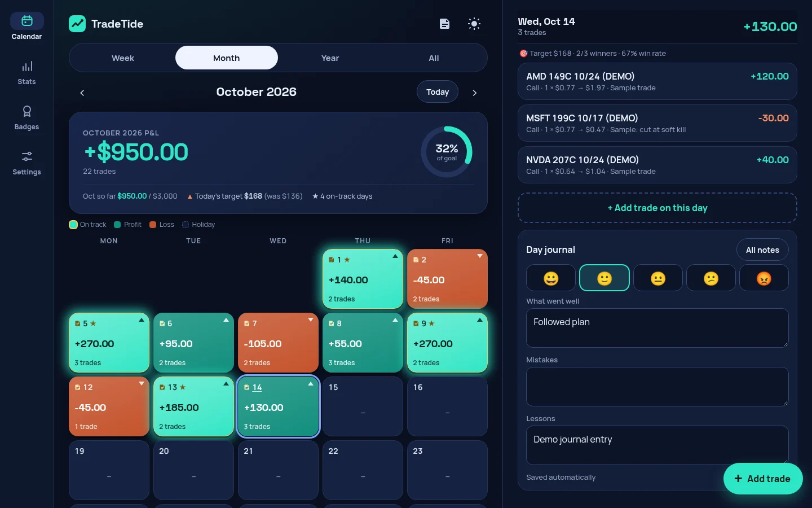This screenshot has height=508, width=812.
Task: Click the Loss legend swatch
Action: coord(153,225)
